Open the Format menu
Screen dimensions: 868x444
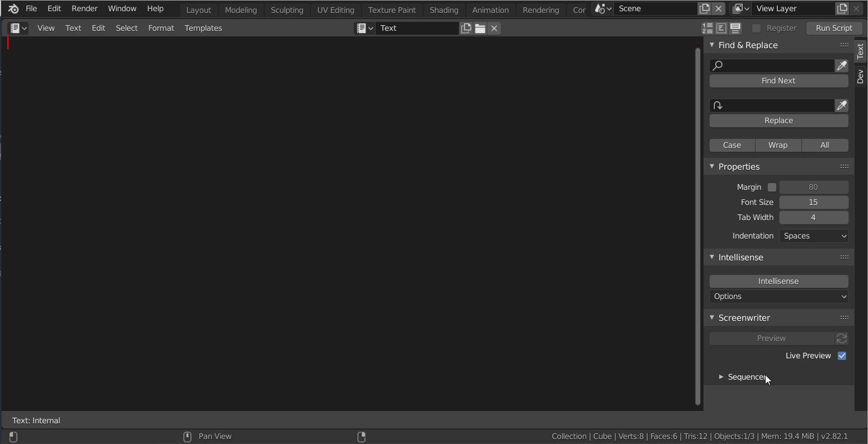[x=161, y=28]
